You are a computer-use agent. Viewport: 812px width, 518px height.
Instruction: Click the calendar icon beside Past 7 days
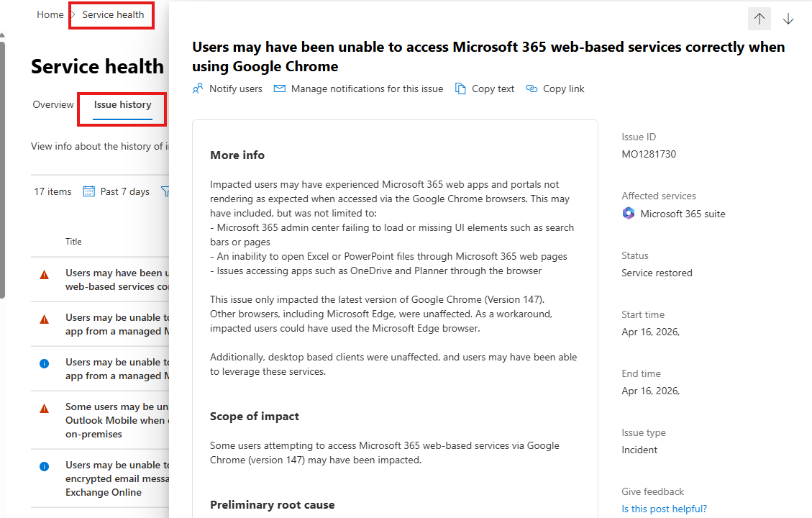89,191
